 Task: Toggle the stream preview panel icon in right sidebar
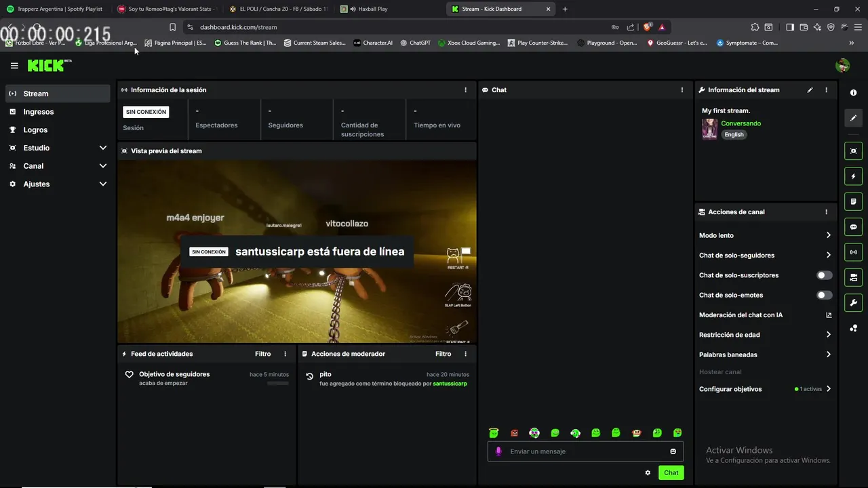click(x=853, y=151)
